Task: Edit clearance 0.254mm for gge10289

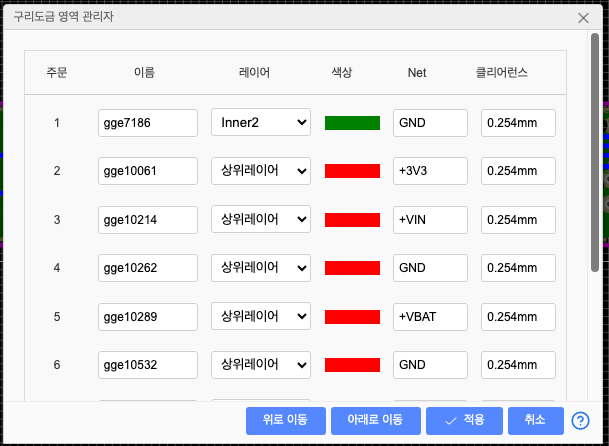Action: pos(518,317)
